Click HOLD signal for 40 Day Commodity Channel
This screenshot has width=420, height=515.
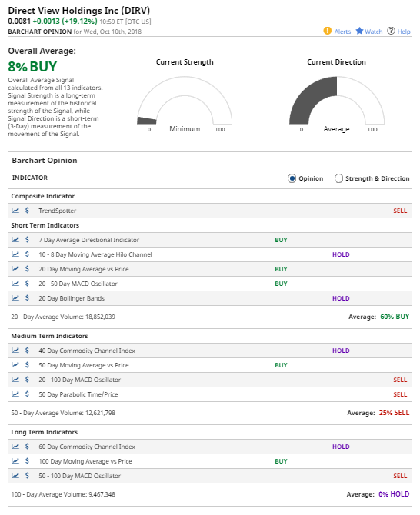pyautogui.click(x=341, y=351)
